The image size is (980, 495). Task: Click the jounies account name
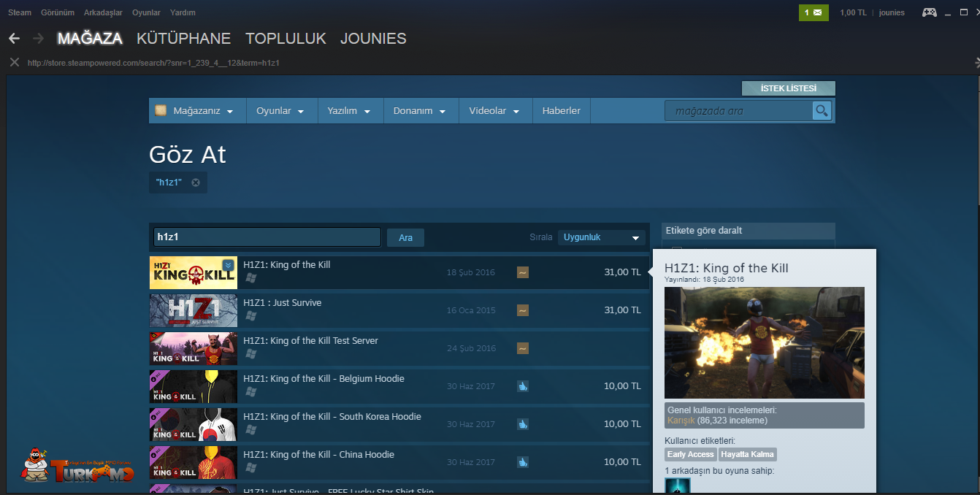click(892, 12)
